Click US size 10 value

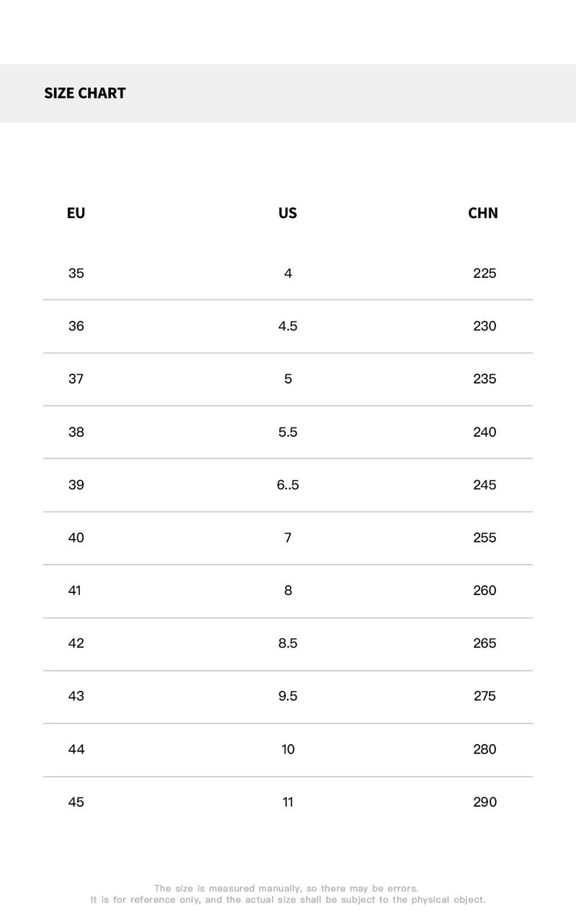[x=288, y=749]
